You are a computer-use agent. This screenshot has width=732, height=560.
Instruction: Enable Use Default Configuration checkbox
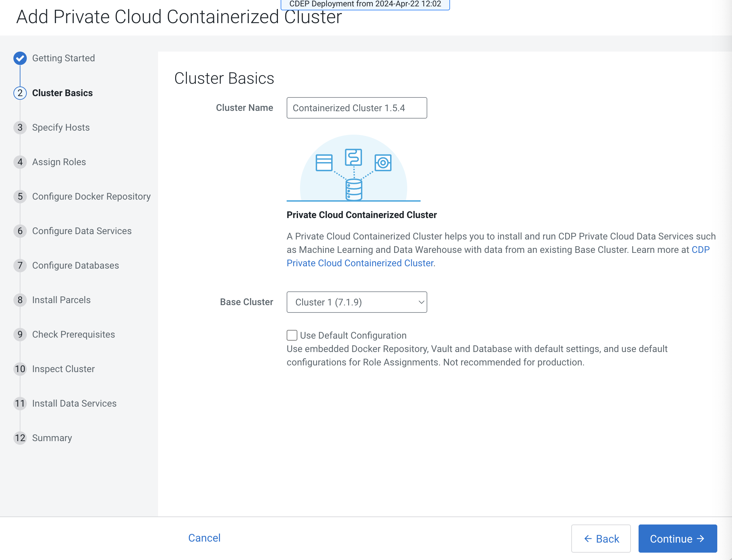(292, 335)
